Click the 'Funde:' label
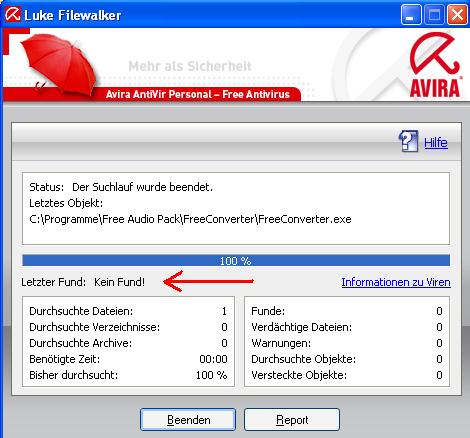The image size is (470, 438). click(268, 311)
